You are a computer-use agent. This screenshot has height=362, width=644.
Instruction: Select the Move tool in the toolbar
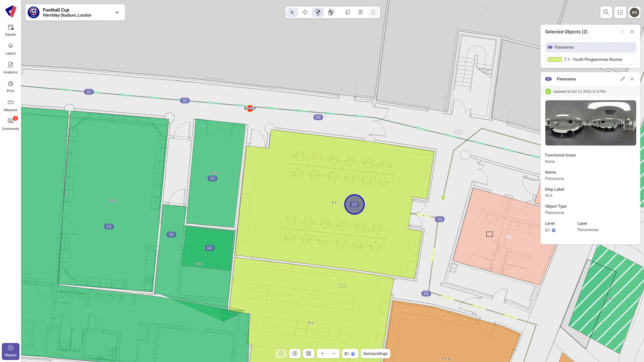coord(305,12)
